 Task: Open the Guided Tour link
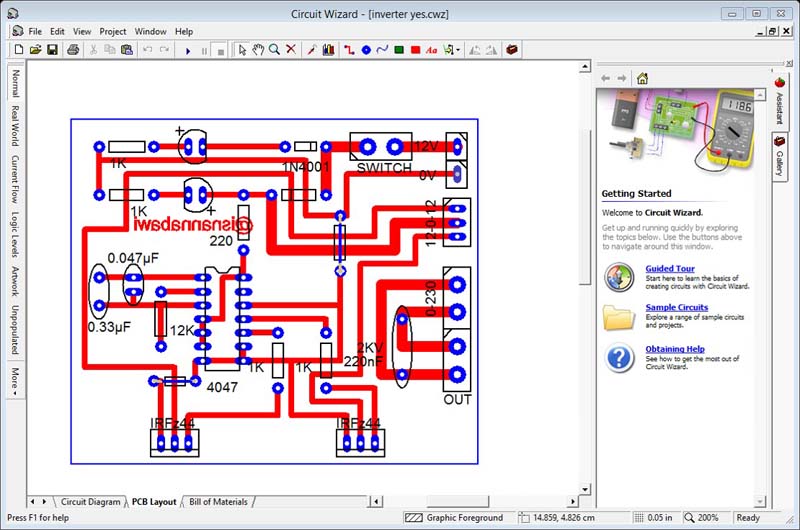(x=670, y=268)
